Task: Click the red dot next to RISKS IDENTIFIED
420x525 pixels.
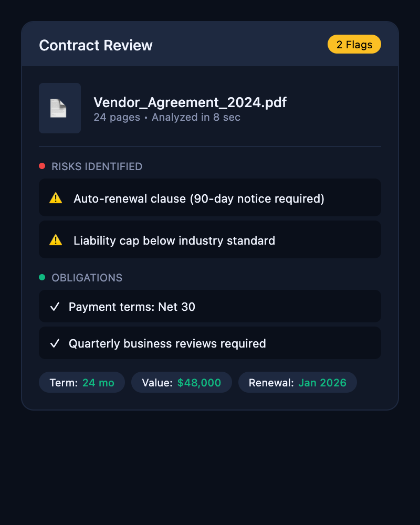Action: tap(43, 166)
